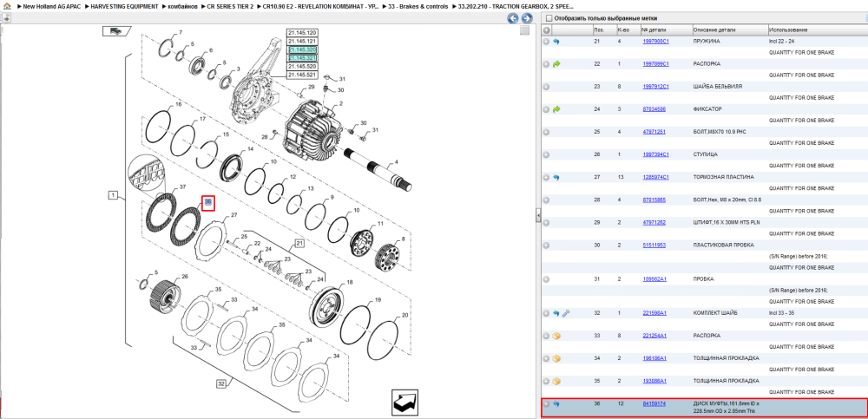Open part number 87034586 link
868x419 pixels.
coord(654,109)
